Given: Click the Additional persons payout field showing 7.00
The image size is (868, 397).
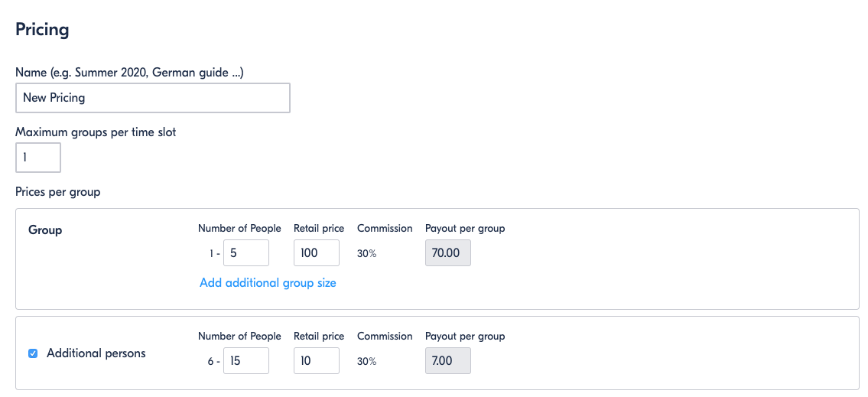Looking at the screenshot, I should point(447,361).
